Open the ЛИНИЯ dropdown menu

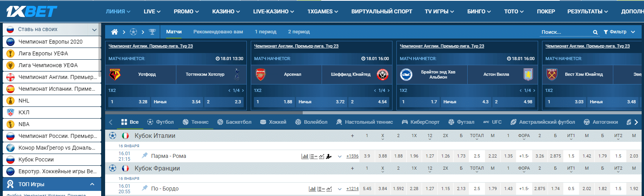coord(118,11)
